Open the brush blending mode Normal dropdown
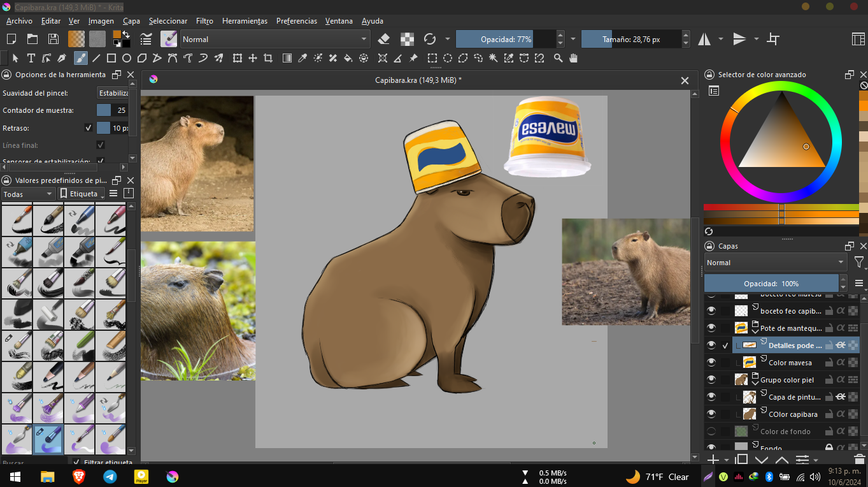 pos(275,39)
